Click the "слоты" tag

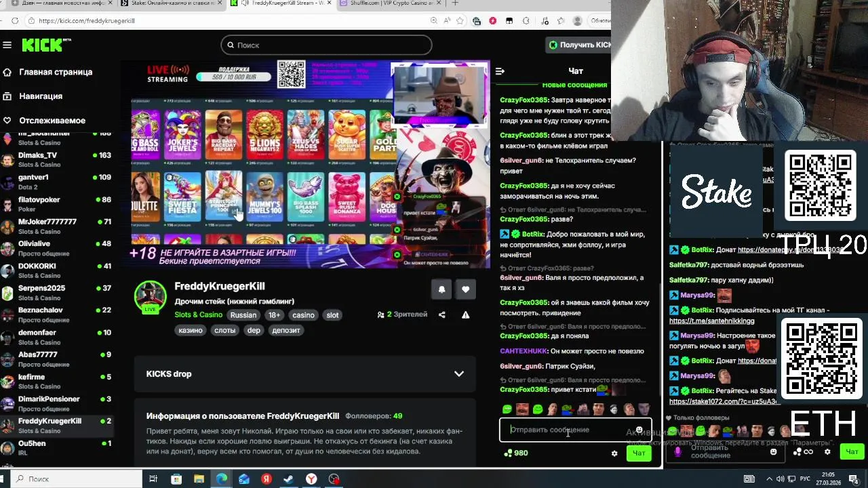(225, 330)
